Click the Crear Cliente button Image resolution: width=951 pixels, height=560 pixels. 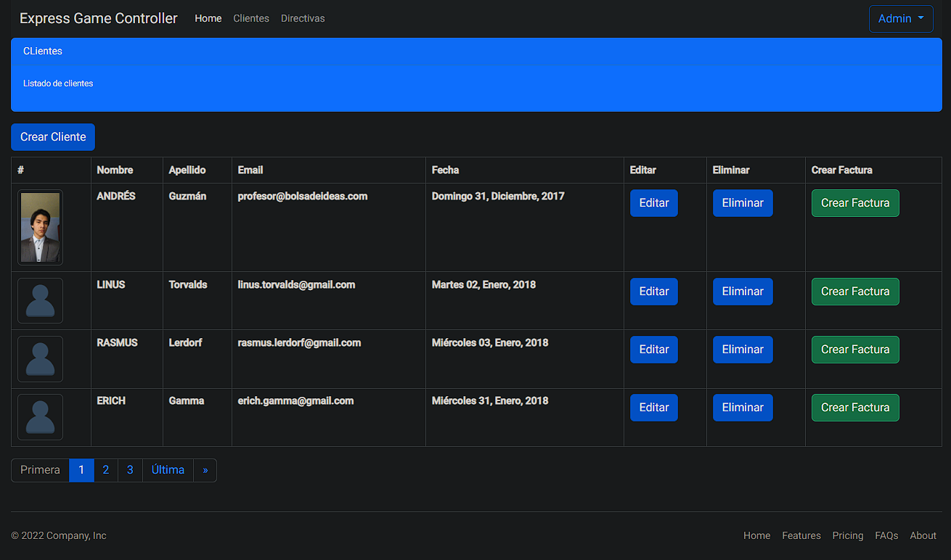point(52,136)
